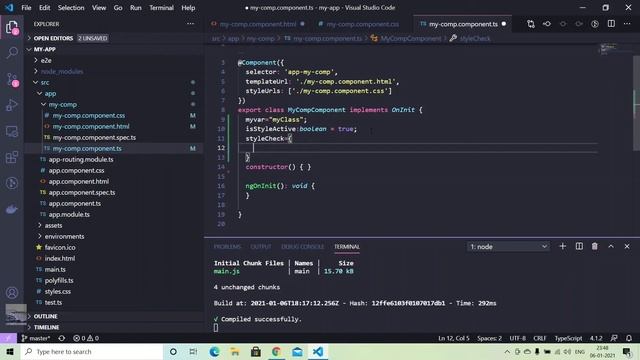Open the Help menu

(188, 8)
